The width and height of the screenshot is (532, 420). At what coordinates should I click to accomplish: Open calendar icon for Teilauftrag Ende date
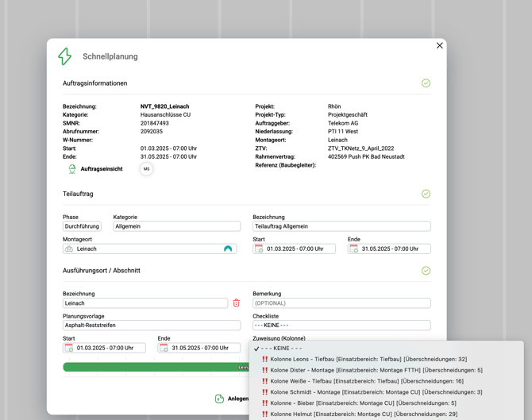pos(353,249)
